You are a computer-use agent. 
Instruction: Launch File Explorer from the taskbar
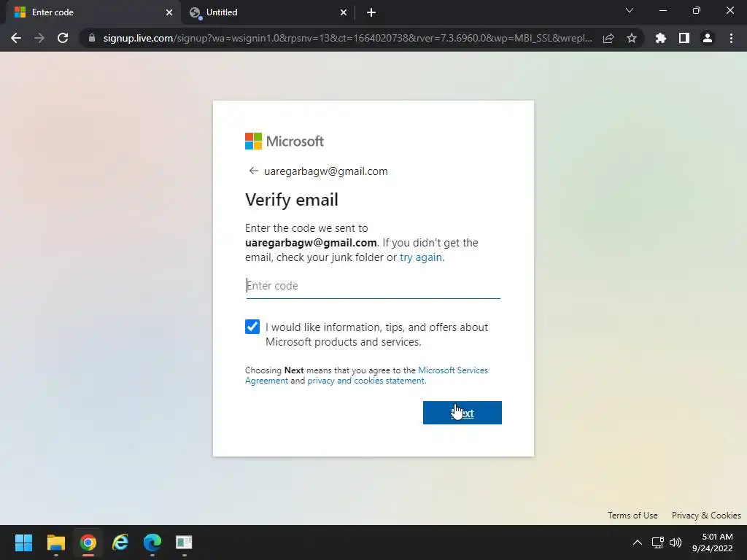coord(55,542)
